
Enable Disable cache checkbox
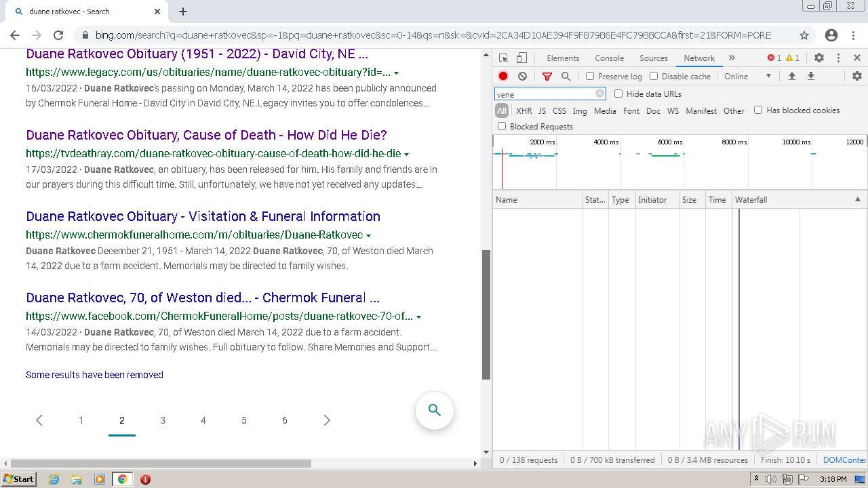[654, 76]
